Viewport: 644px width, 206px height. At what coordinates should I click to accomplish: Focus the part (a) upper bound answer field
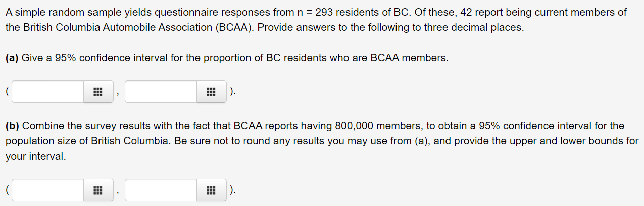(162, 92)
